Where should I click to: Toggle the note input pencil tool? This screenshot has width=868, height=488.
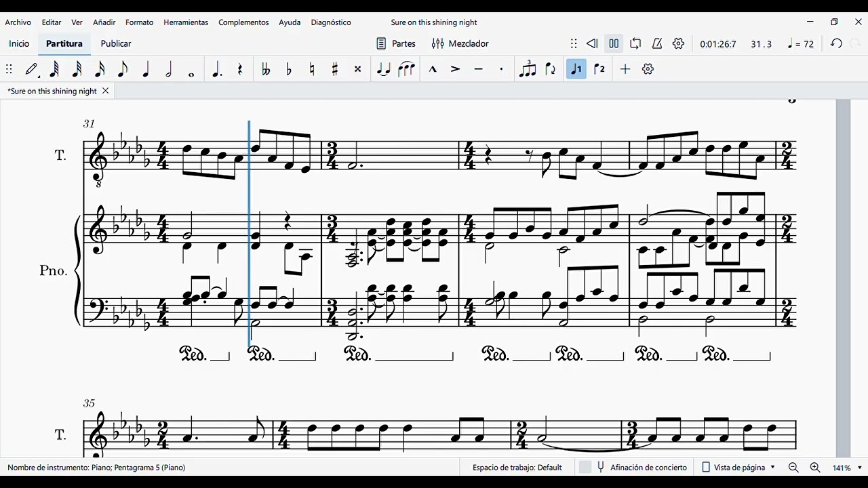32,69
